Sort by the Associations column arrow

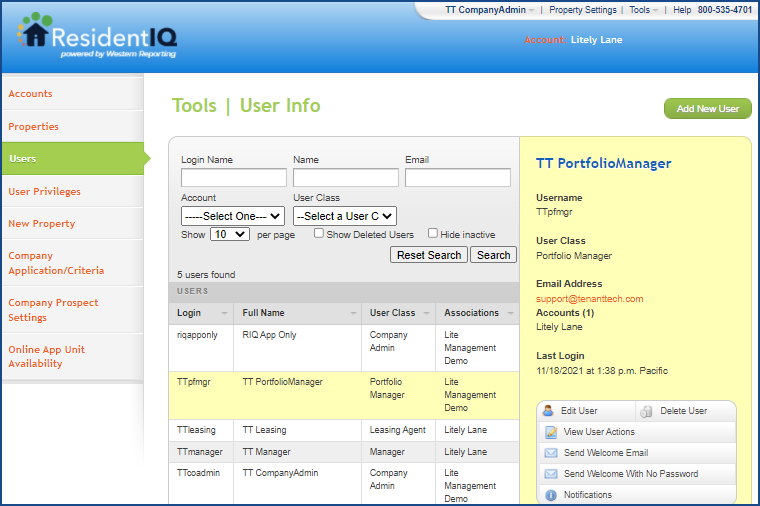pos(510,314)
